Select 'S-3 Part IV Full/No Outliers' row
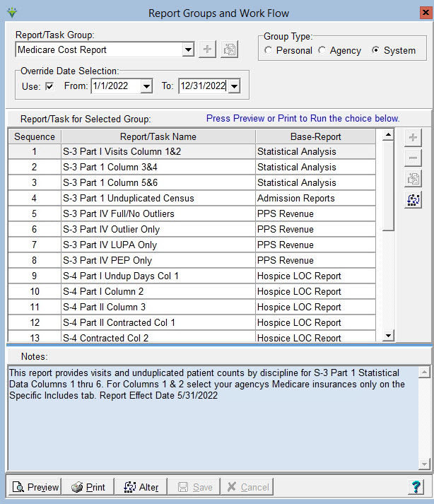Viewport: 434px width, 504px height. click(x=158, y=213)
